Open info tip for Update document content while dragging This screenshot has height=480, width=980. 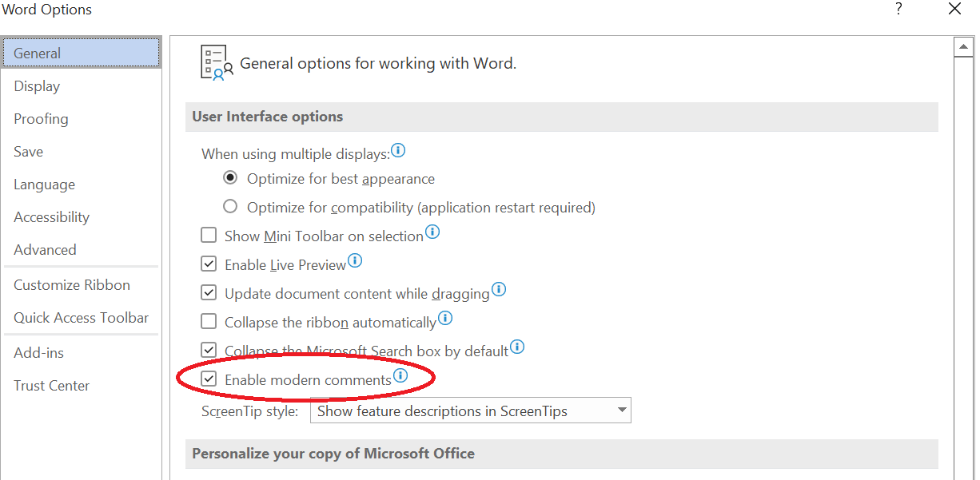[x=499, y=290]
